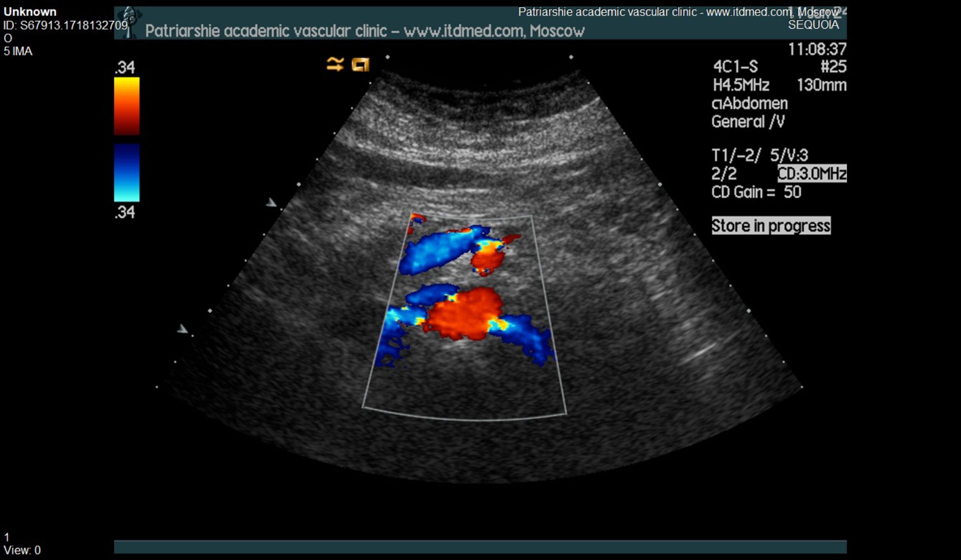This screenshot has width=961, height=560.
Task: Click the 4C1-S transducer label
Action: click(735, 67)
